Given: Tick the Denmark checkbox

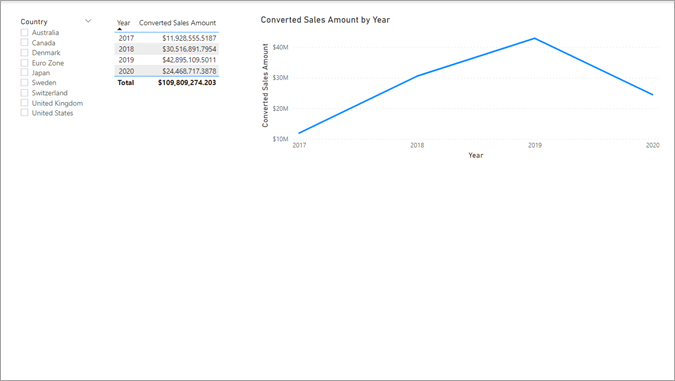Looking at the screenshot, I should (25, 53).
